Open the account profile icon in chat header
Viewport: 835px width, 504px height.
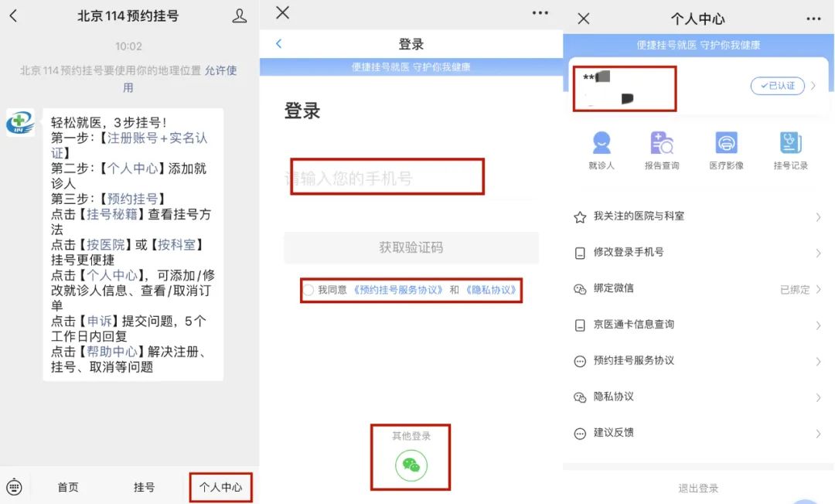[x=240, y=16]
